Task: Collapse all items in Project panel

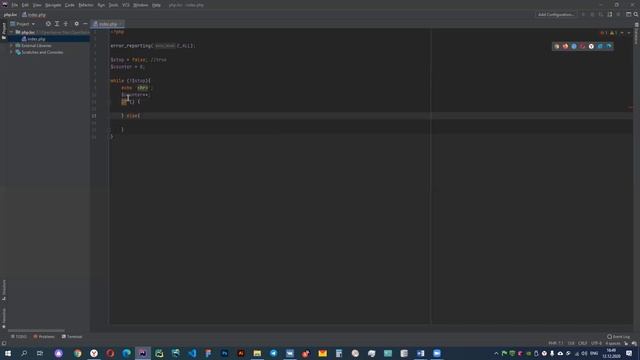Action: coord(66,24)
